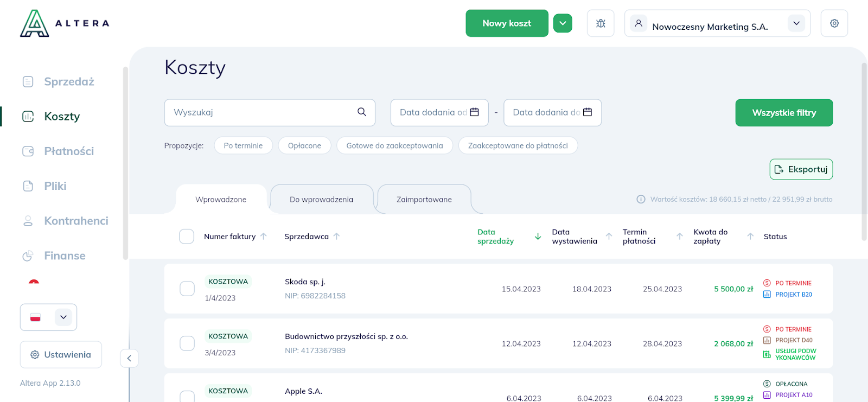Sort by Termin płatności arrow
This screenshot has height=402, width=868.
(x=679, y=236)
